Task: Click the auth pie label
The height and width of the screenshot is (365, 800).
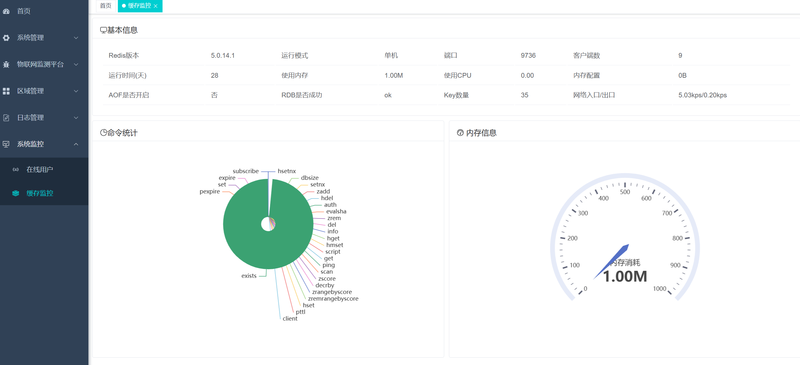Action: pyautogui.click(x=330, y=205)
